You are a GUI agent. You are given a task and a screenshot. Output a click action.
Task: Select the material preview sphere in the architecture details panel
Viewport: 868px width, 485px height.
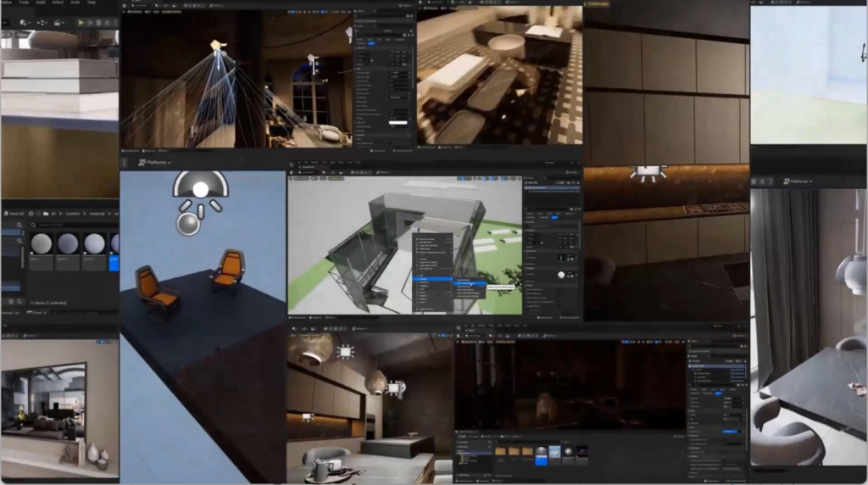click(x=560, y=275)
